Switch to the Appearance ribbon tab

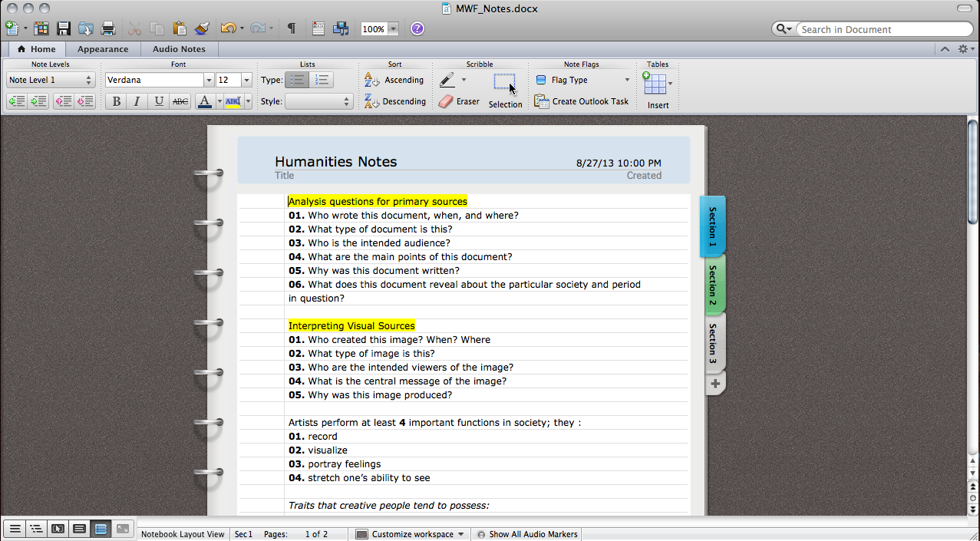point(102,48)
